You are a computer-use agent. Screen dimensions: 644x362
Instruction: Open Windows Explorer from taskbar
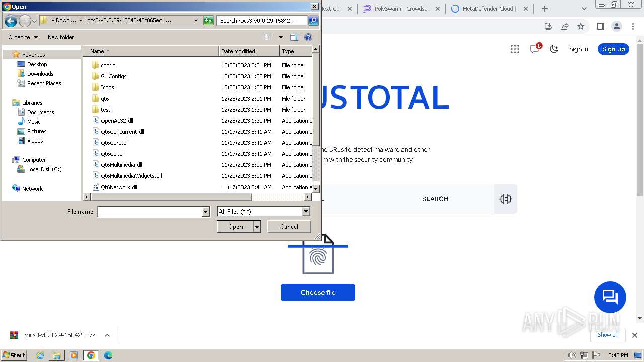(57, 355)
